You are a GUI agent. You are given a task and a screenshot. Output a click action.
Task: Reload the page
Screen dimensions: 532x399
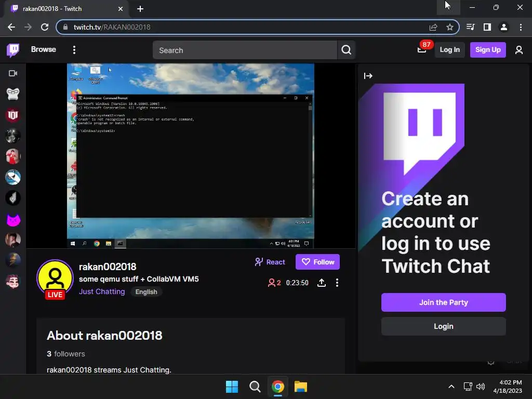[45, 27]
